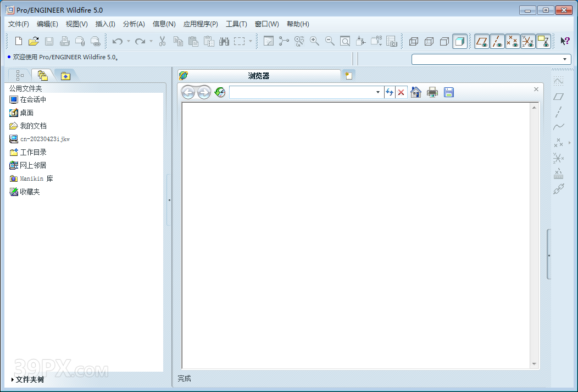Create a new file with the New icon

pyautogui.click(x=19, y=41)
